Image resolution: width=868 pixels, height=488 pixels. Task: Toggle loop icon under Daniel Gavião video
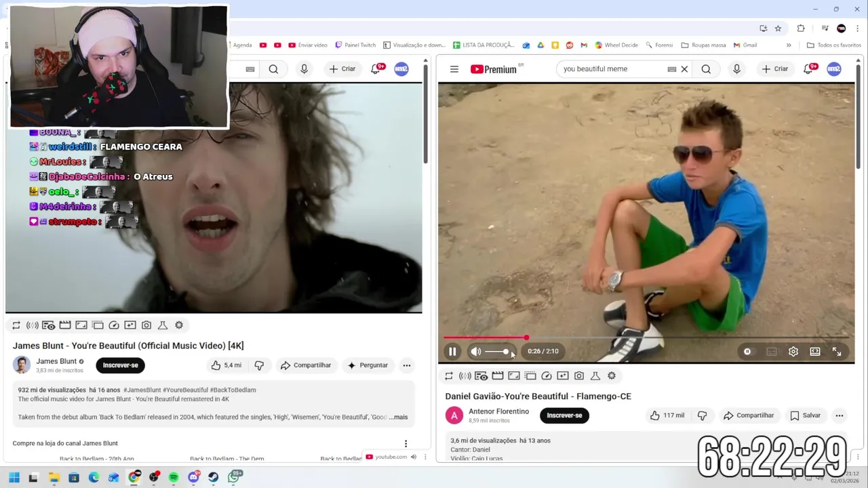(449, 375)
